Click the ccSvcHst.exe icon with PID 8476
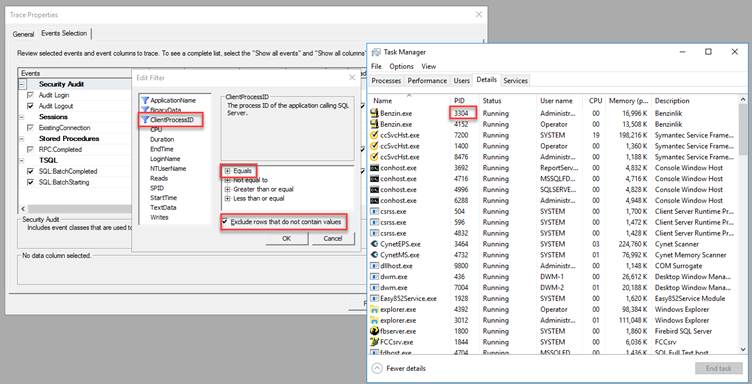This screenshot has width=752, height=384. click(375, 157)
